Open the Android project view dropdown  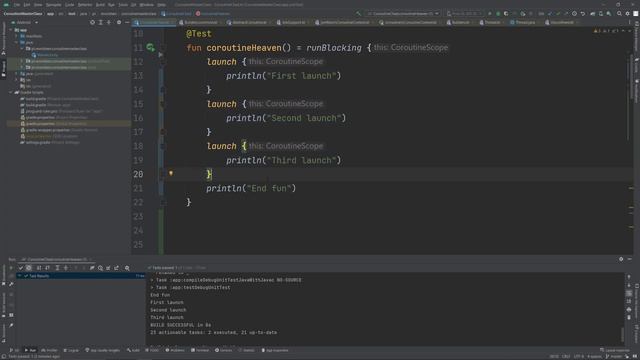pos(25,22)
